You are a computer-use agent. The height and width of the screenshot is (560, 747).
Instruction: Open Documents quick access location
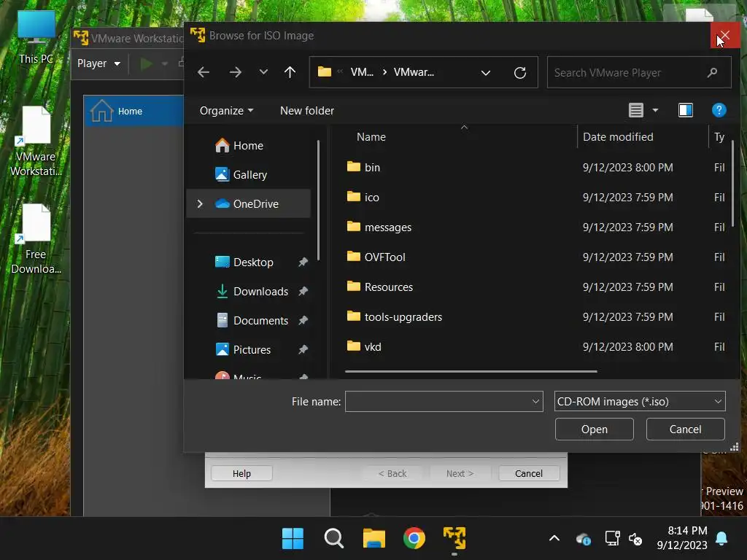click(x=260, y=321)
